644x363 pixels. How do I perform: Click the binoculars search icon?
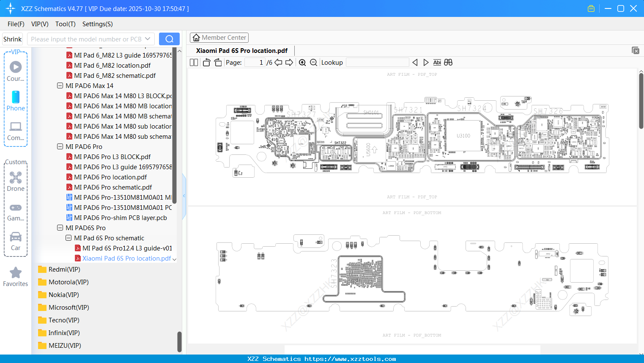448,63
